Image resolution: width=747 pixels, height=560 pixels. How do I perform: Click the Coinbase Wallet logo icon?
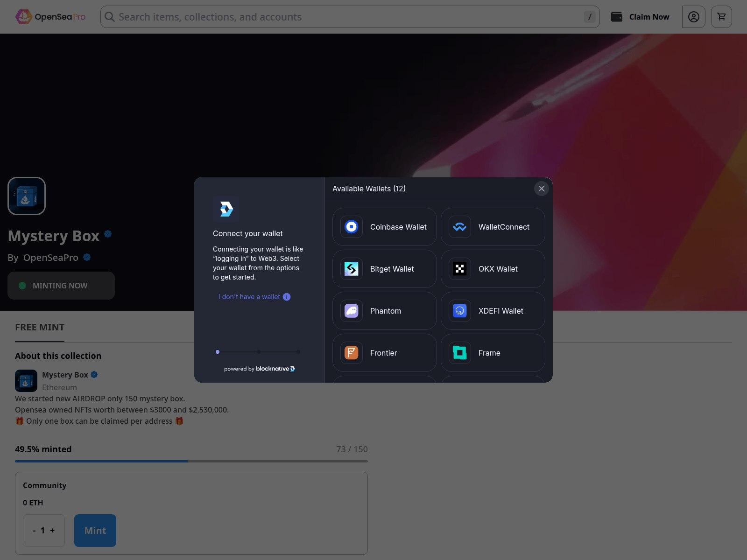352,227
